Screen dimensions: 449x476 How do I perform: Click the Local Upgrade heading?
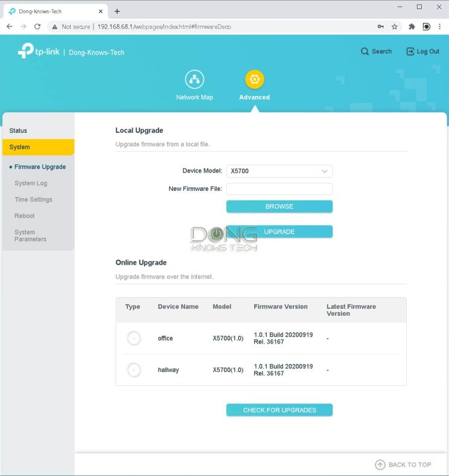139,130
